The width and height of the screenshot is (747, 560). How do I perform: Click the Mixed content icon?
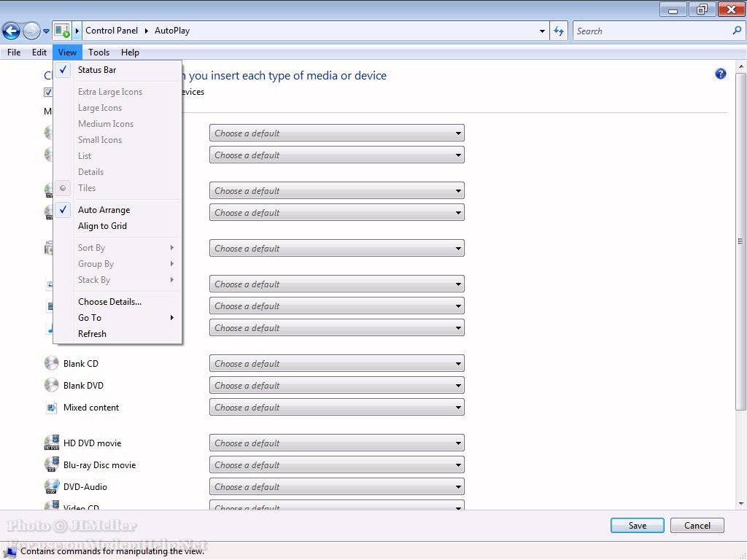point(52,407)
